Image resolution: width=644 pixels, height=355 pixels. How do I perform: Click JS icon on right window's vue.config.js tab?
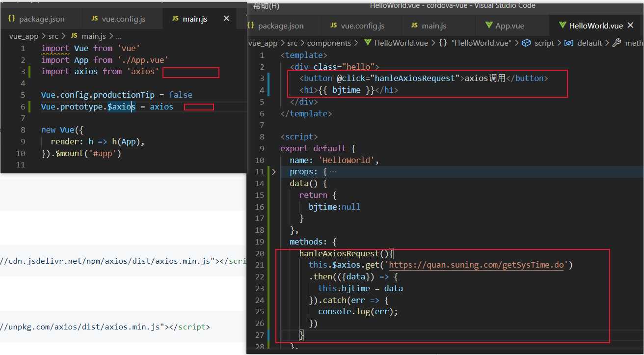coord(334,26)
